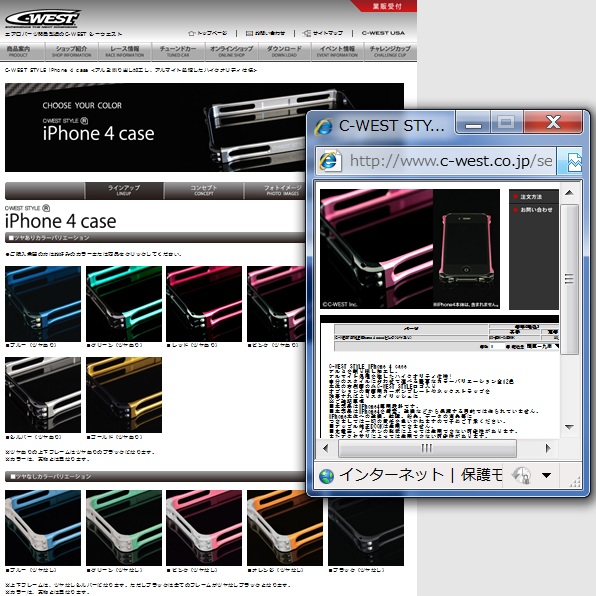Click the popup horizontal scrollbar thumb
The height and width of the screenshot is (596, 596).
[427, 449]
